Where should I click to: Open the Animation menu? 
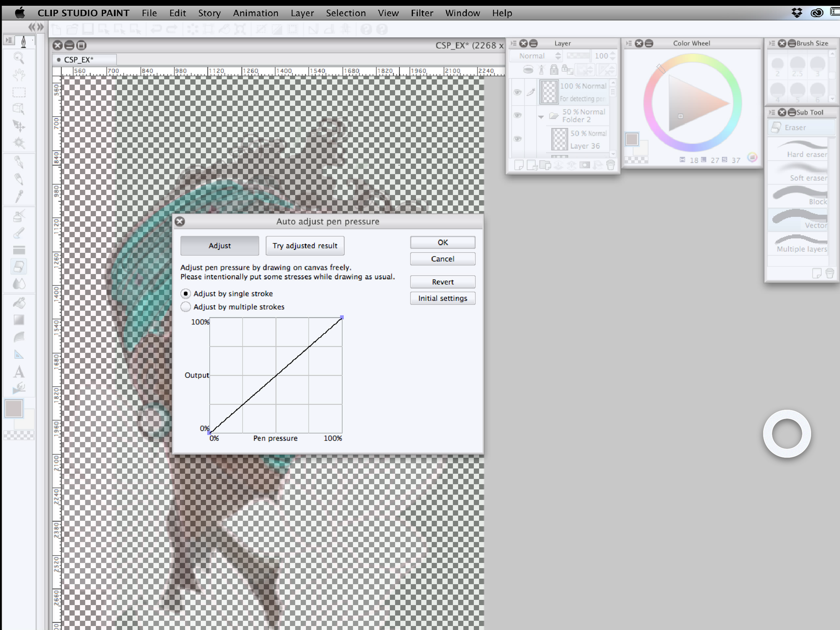coord(256,13)
